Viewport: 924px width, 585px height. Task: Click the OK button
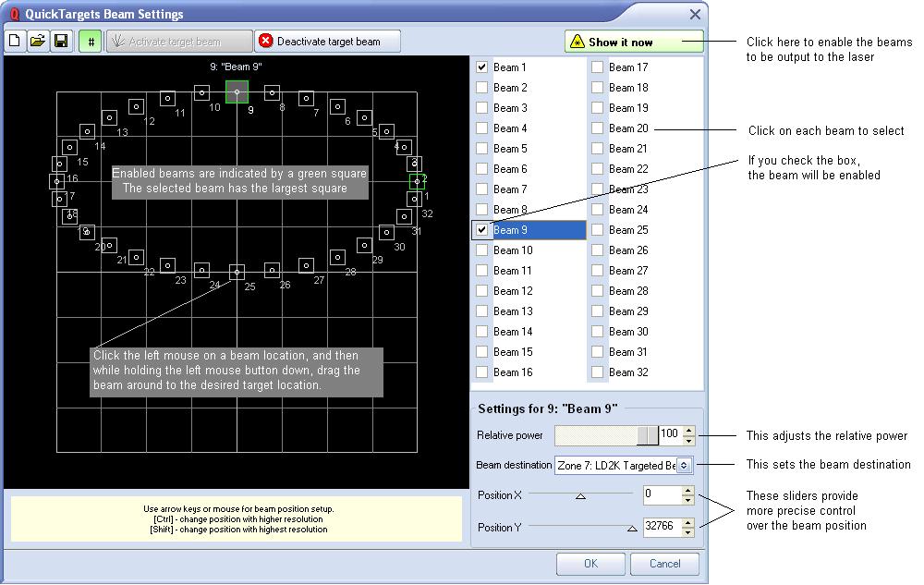tap(590, 564)
